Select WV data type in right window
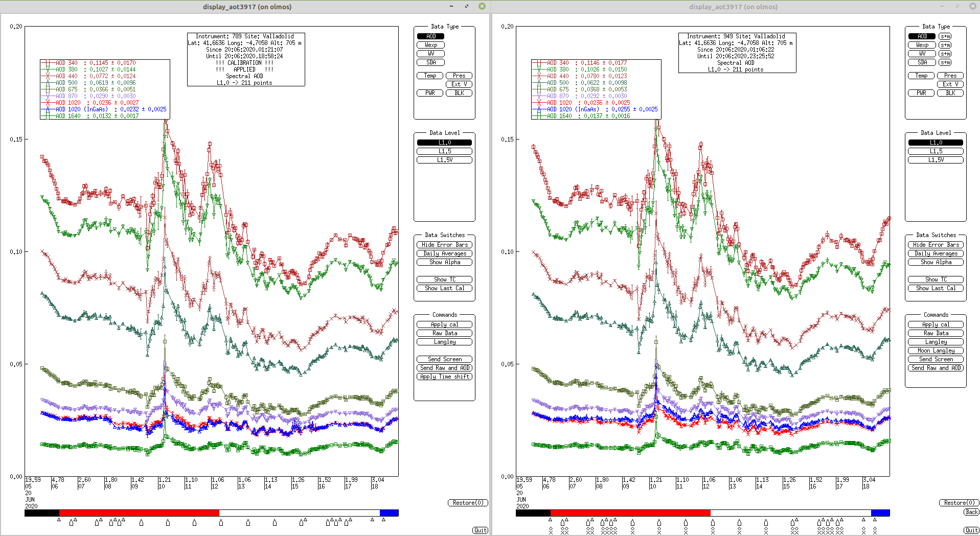Screen dimensions: 980x536 pos(922,54)
